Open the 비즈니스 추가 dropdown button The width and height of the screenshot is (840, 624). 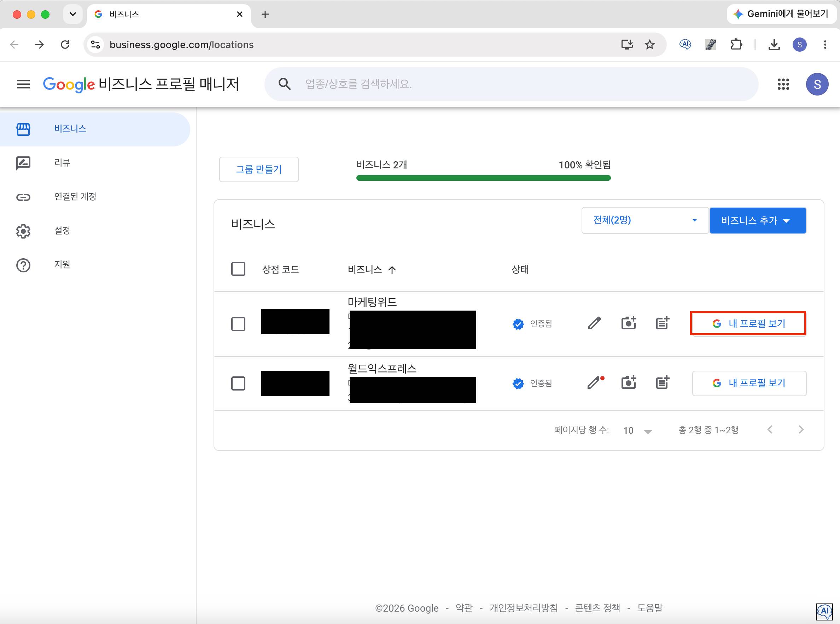click(758, 220)
